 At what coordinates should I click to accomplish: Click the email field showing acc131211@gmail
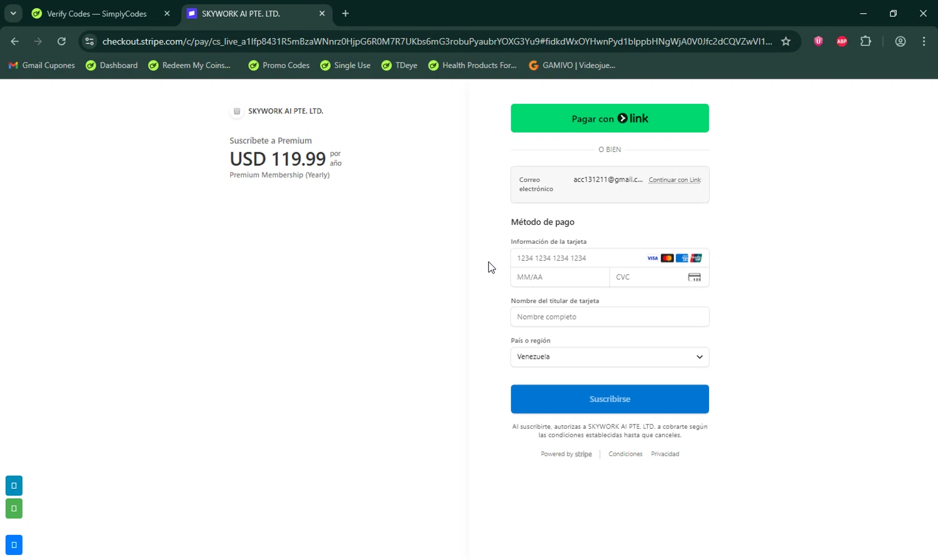tap(608, 180)
